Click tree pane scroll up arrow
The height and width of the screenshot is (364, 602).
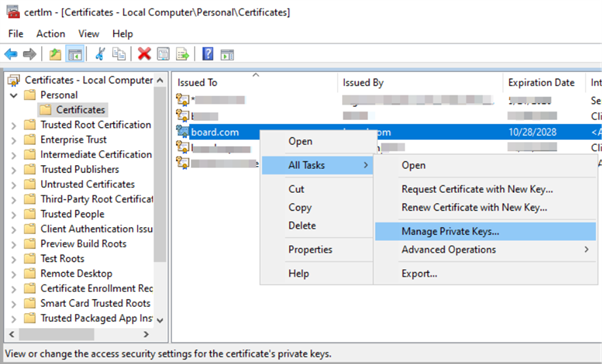click(x=160, y=80)
